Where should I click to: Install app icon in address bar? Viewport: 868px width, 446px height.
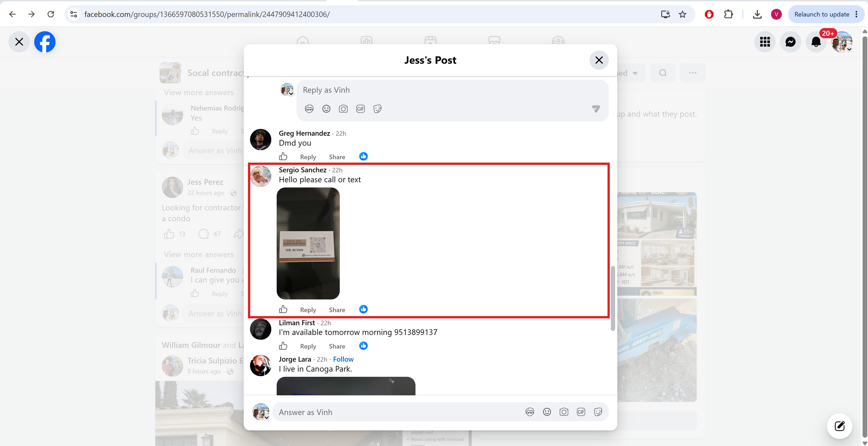[x=665, y=14]
